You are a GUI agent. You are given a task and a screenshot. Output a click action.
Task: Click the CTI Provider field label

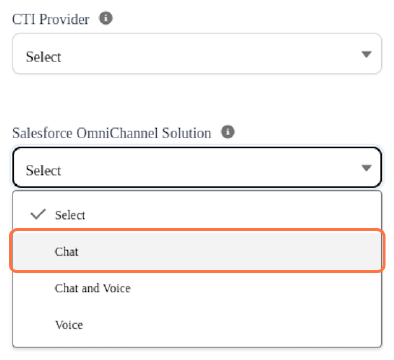click(51, 19)
